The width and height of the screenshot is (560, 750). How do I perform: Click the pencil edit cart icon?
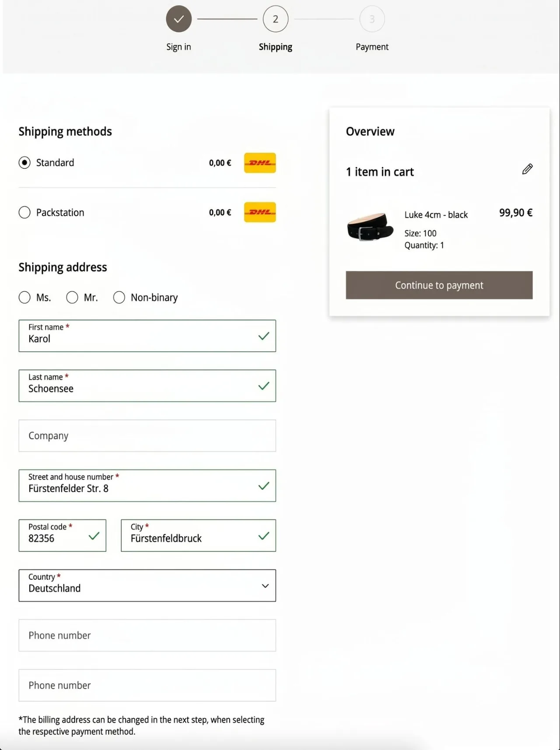click(x=527, y=169)
